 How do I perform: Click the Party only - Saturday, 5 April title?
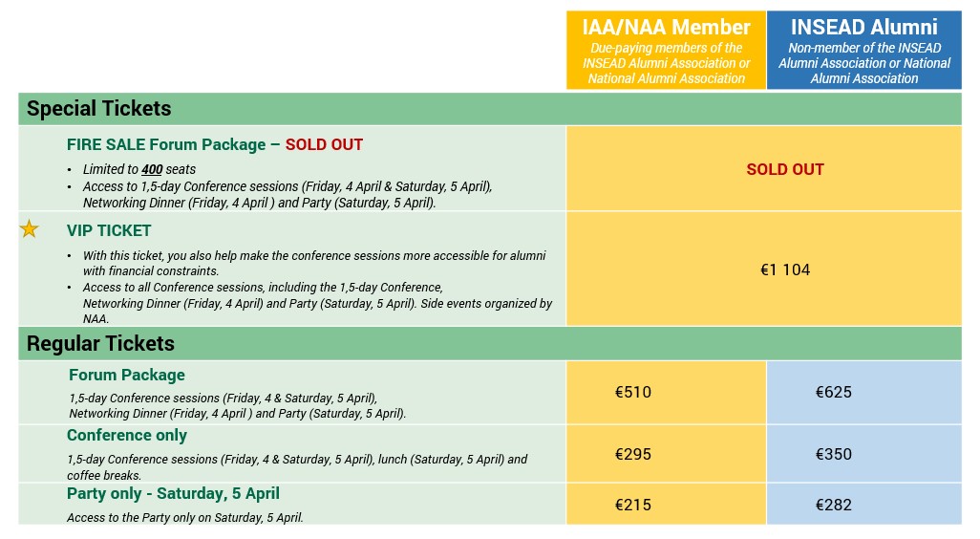[x=173, y=494]
